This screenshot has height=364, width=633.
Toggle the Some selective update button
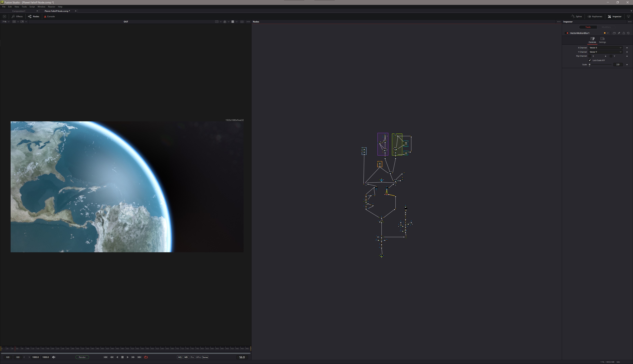[205, 357]
